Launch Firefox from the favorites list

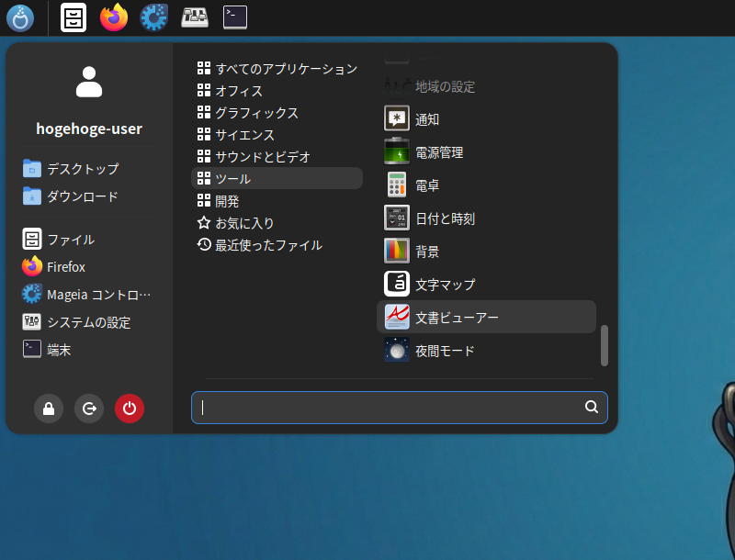click(x=54, y=267)
